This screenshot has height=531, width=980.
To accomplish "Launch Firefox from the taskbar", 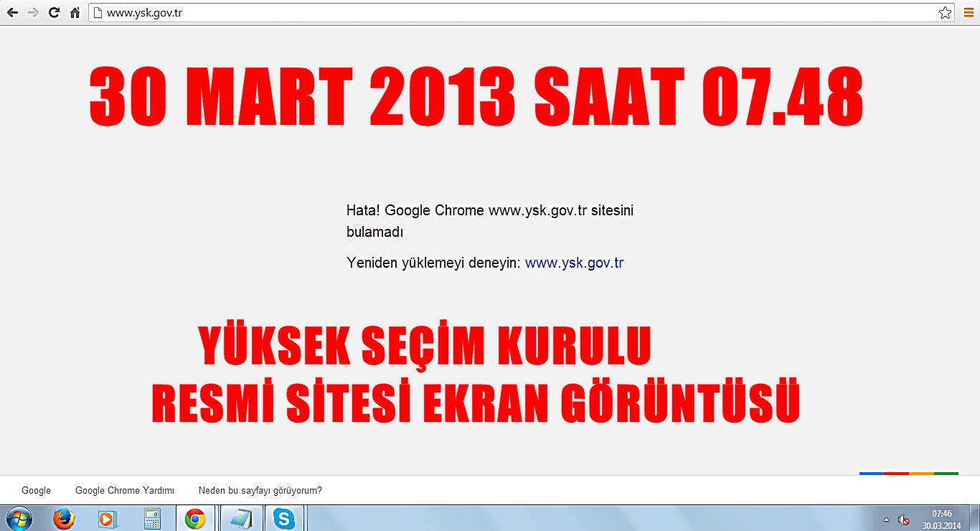I will [x=64, y=518].
